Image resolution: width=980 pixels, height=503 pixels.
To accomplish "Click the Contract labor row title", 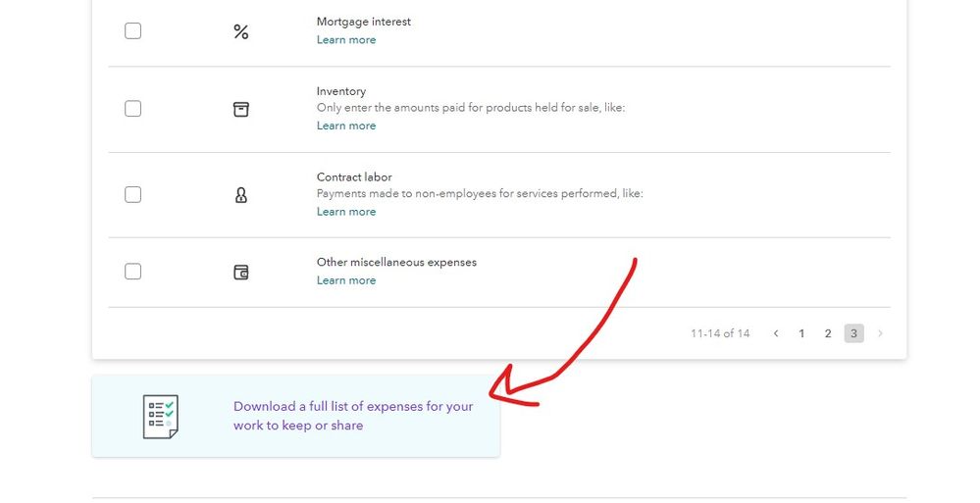I will point(354,176).
